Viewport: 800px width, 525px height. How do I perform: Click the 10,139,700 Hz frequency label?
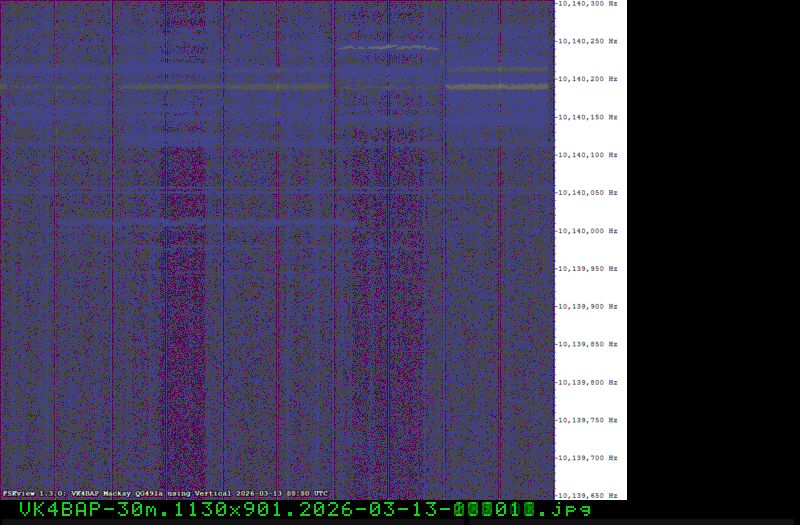coord(588,458)
